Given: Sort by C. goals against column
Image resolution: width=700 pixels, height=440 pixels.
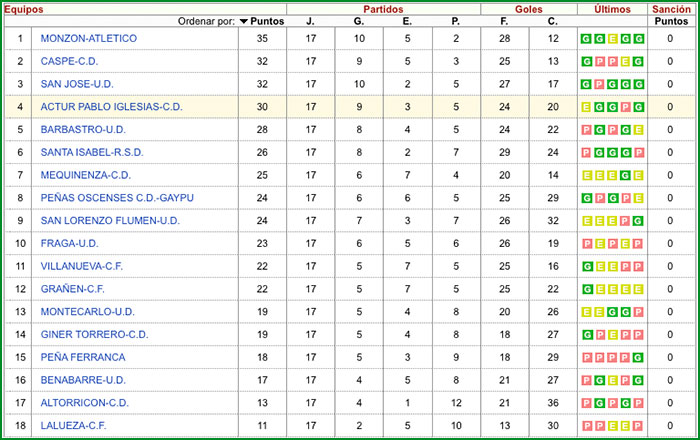Looking at the screenshot, I should click(553, 21).
